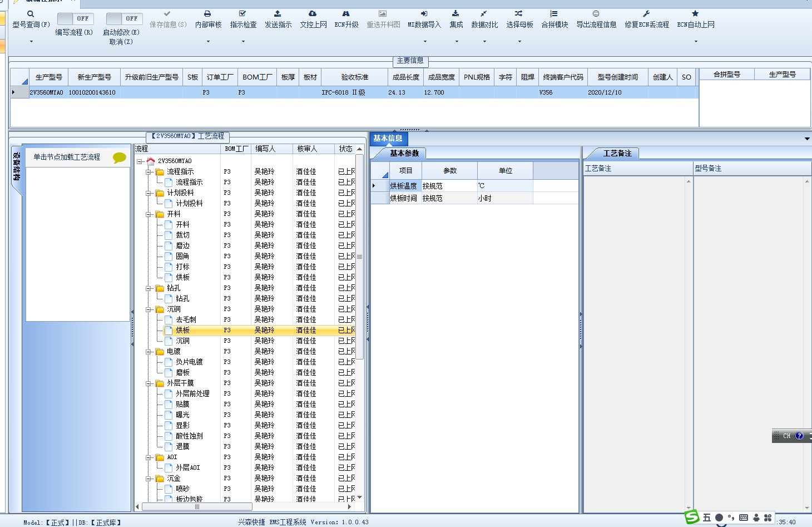
Task: Click MI数据导入 import icon
Action: [x=424, y=13]
